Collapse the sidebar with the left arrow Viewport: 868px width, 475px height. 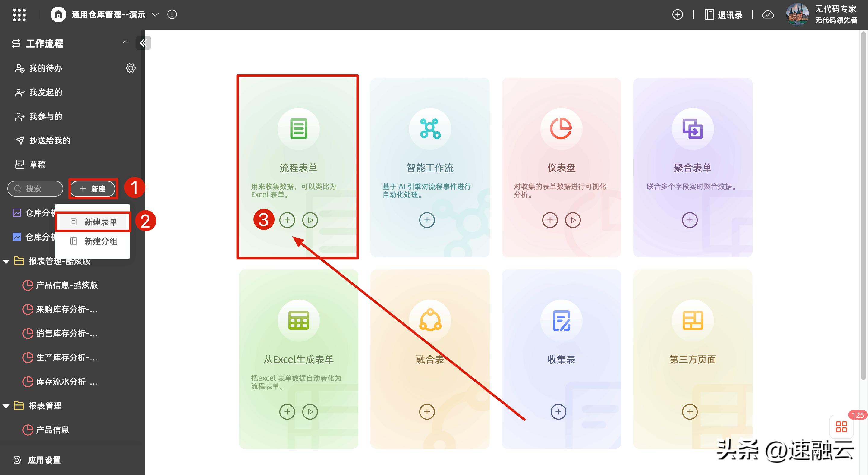tap(143, 42)
